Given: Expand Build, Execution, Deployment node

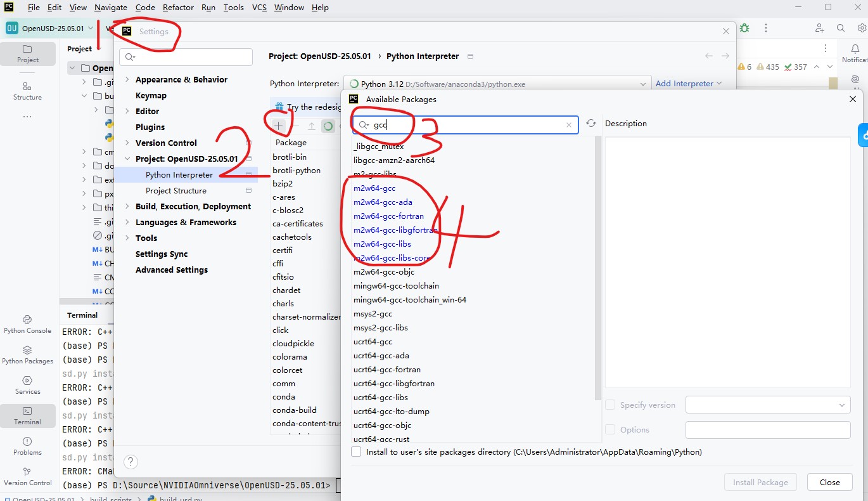Looking at the screenshot, I should coord(127,206).
